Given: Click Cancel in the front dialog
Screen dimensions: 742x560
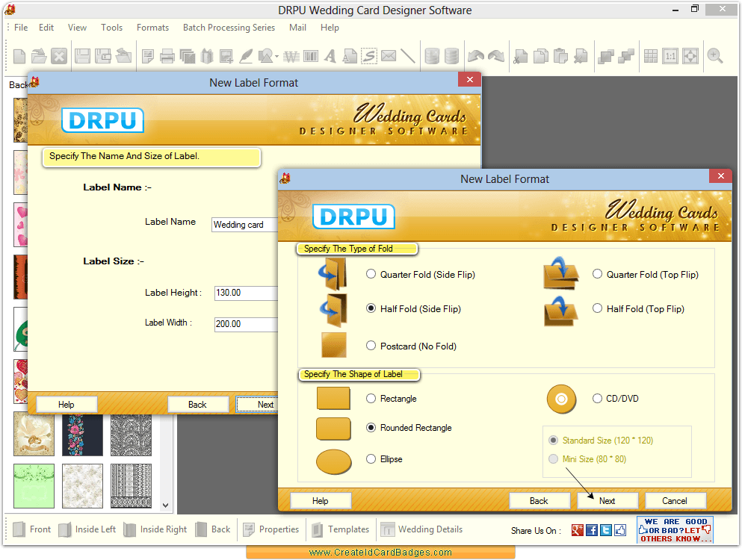Looking at the screenshot, I should click(x=675, y=501).
